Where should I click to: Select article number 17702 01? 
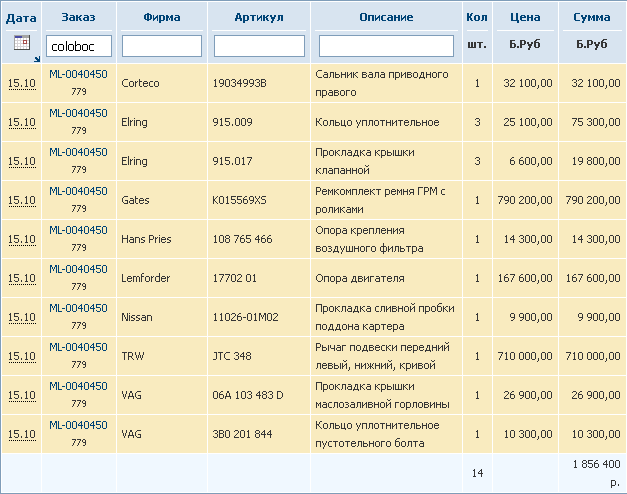(x=234, y=278)
